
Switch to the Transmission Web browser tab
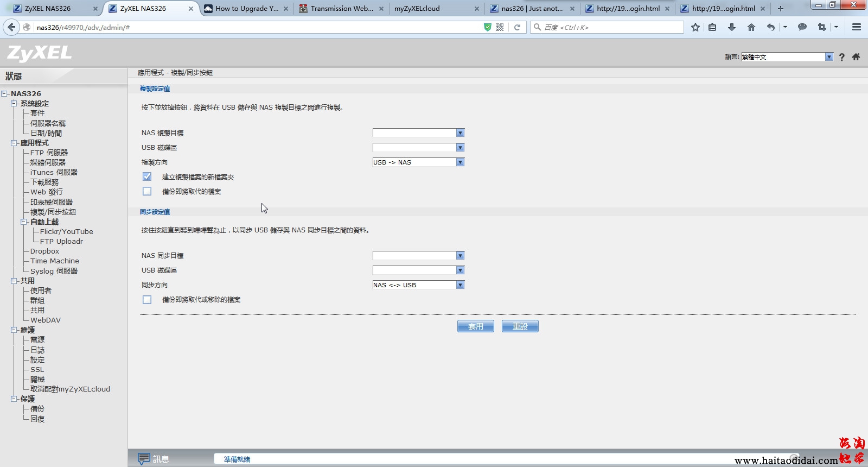341,9
